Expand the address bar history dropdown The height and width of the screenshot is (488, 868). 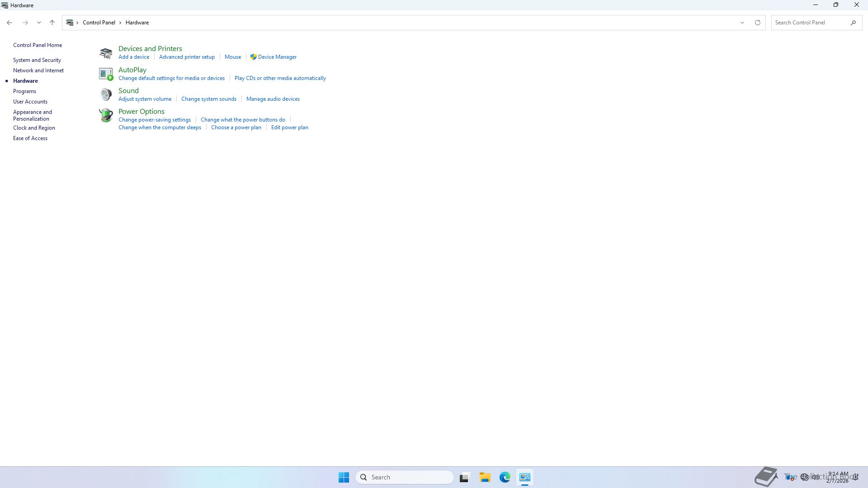point(742,23)
